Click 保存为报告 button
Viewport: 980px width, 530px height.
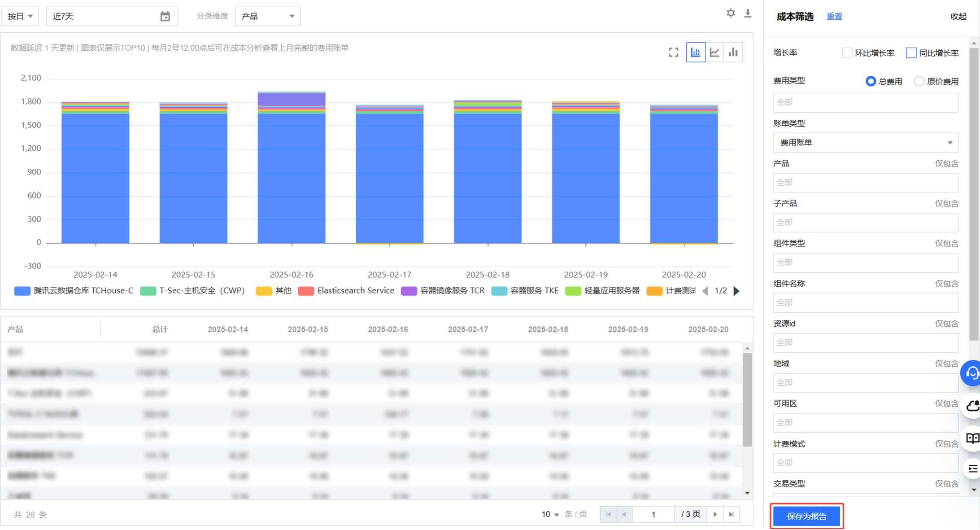[806, 516]
